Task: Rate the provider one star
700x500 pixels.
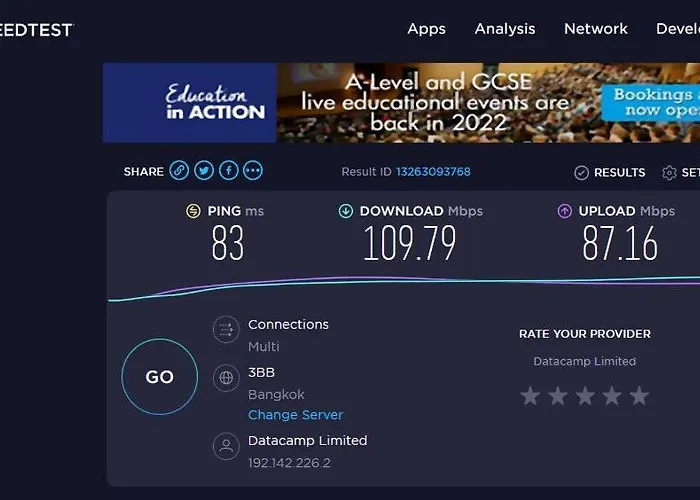Action: 530,396
